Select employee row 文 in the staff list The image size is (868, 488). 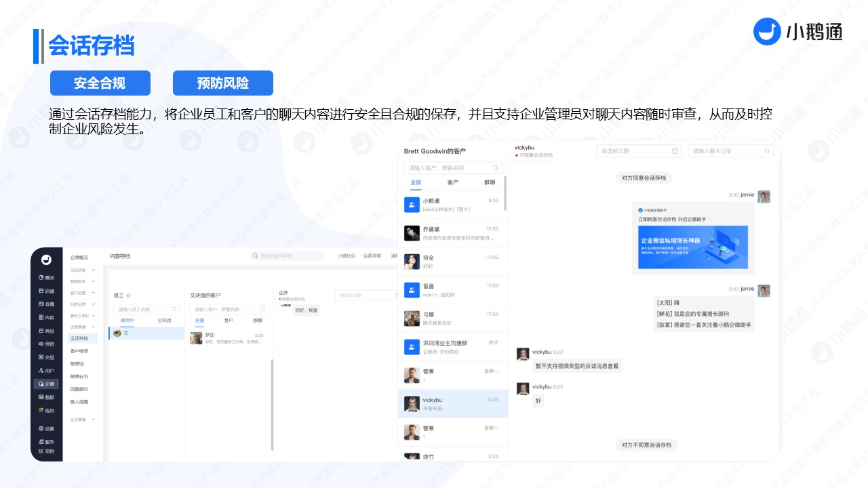point(147,333)
